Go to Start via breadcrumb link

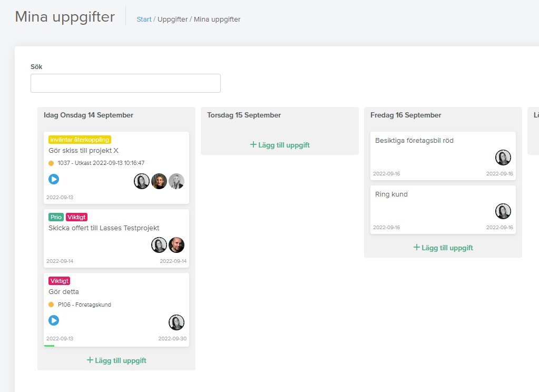pyautogui.click(x=144, y=19)
